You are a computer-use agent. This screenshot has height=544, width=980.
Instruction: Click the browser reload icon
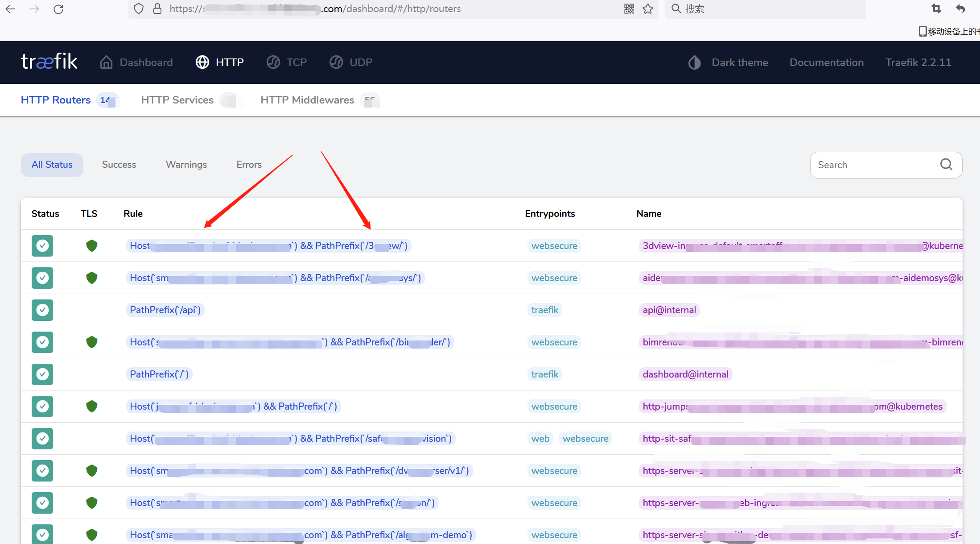point(58,9)
